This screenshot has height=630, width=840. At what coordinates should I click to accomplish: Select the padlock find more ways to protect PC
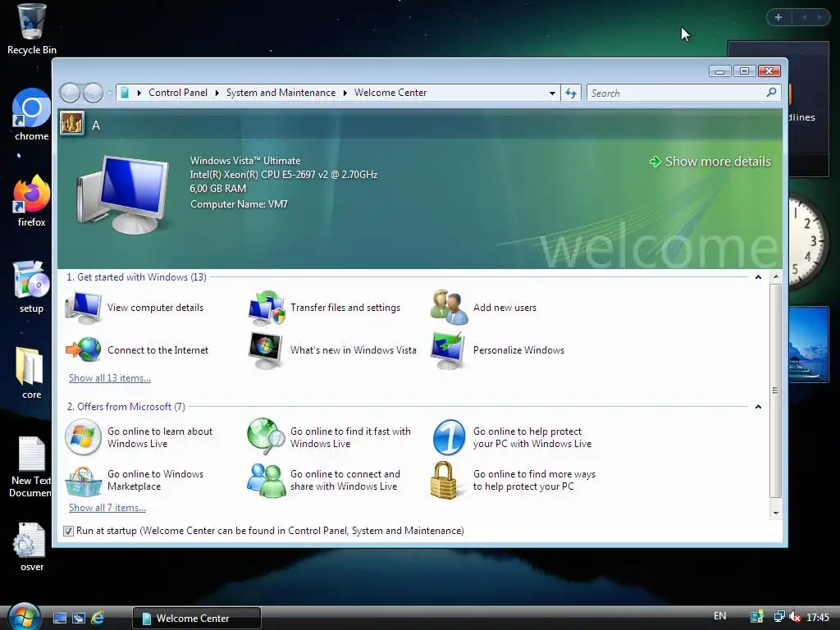click(x=444, y=480)
